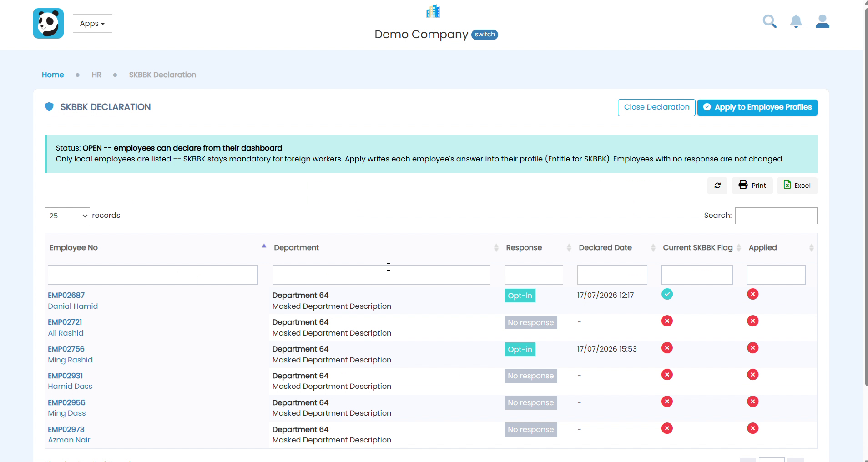Sort by Applied column header
Viewport: 868px width, 462px height.
click(x=780, y=248)
